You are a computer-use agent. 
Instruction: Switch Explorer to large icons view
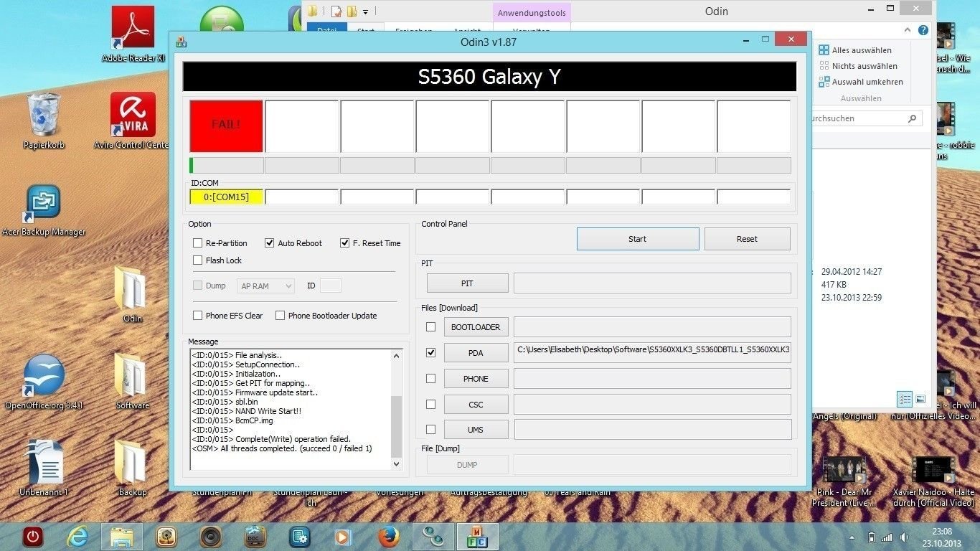click(920, 399)
